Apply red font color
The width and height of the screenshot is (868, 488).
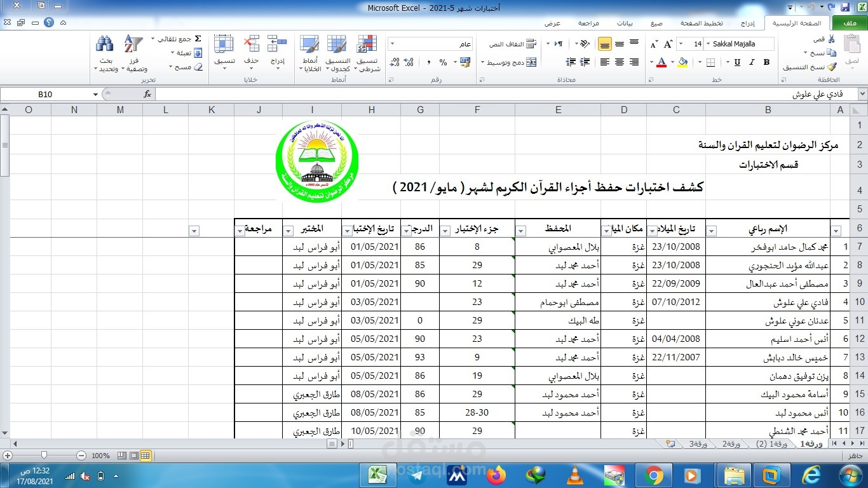tap(661, 62)
